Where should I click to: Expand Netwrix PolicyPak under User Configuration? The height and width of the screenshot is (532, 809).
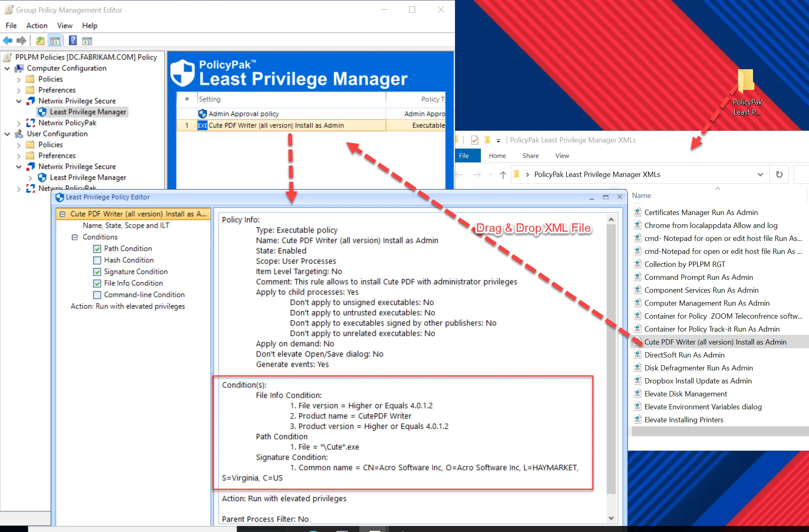click(19, 188)
